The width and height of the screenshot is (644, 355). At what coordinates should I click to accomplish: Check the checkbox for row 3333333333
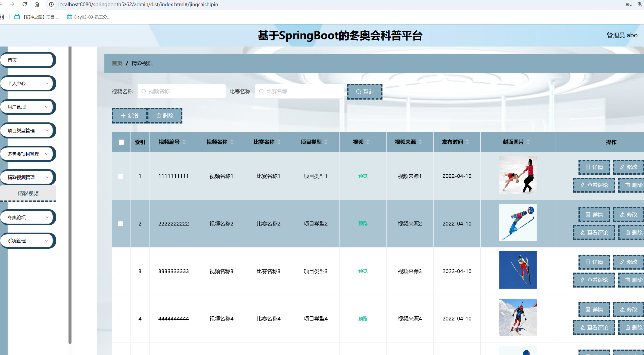pyautogui.click(x=121, y=271)
